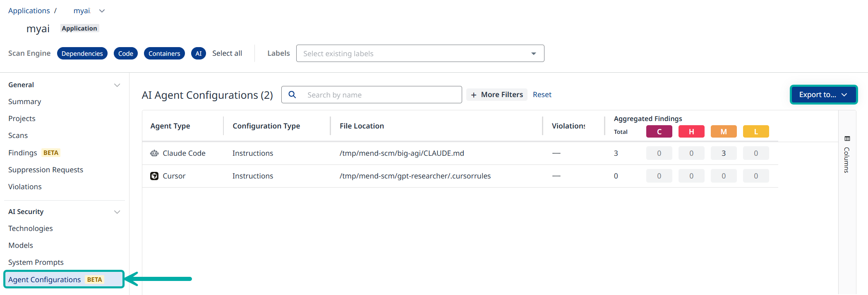868x295 pixels.
Task: Click the Application tag beside myai title
Action: pos(79,29)
